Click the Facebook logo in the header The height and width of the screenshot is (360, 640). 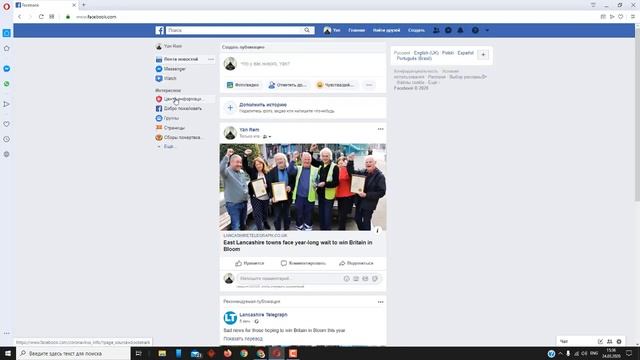point(160,30)
